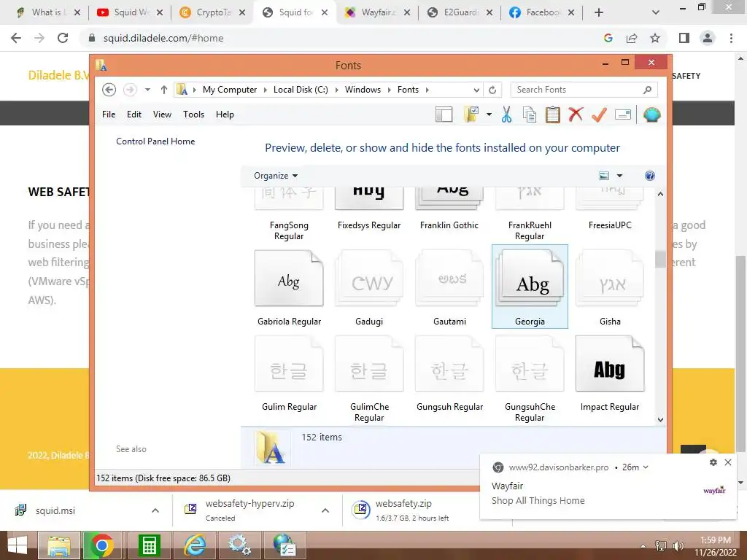The height and width of the screenshot is (560, 747).
Task: Click the blue help question mark icon
Action: (x=650, y=176)
